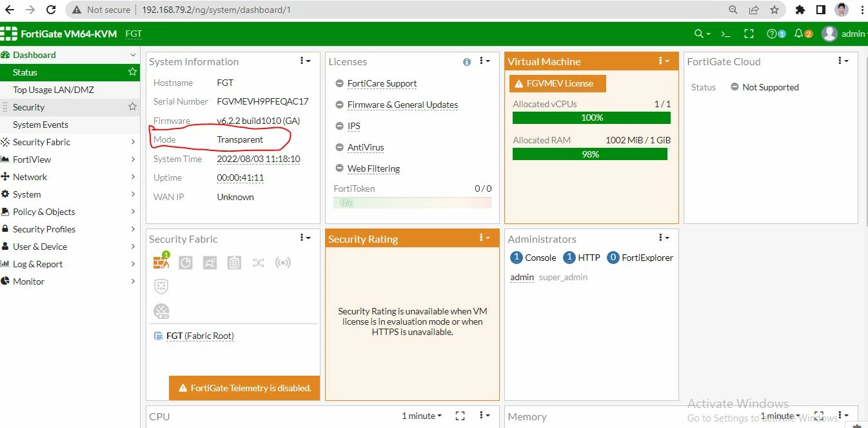Open System Information widget options menu

(305, 61)
